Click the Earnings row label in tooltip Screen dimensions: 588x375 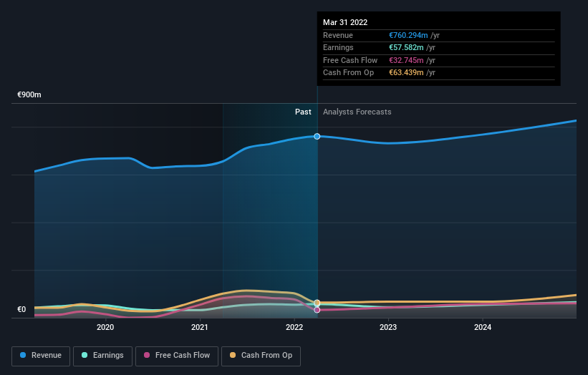[338, 47]
